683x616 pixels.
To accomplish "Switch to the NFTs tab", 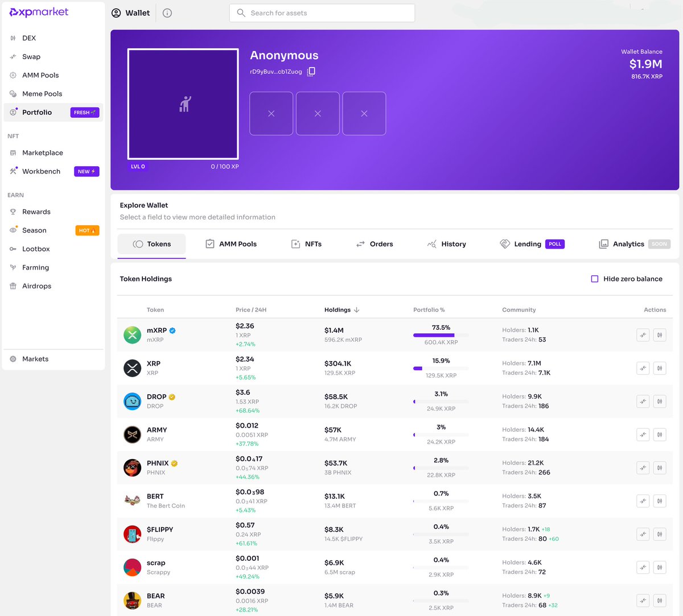I will tap(306, 244).
